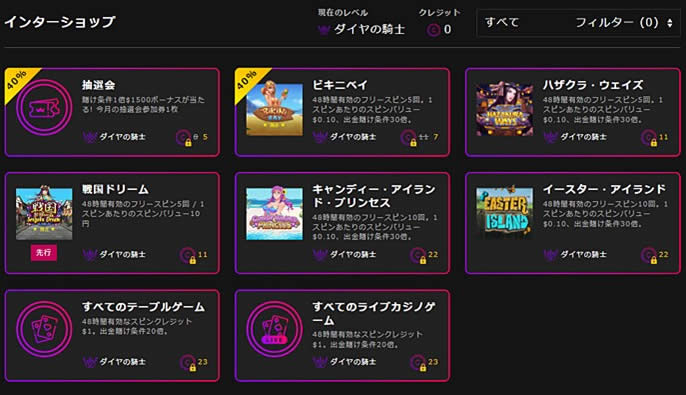Open the イースター・アイランド card title
Screen dimensions: 686x395
(604, 189)
